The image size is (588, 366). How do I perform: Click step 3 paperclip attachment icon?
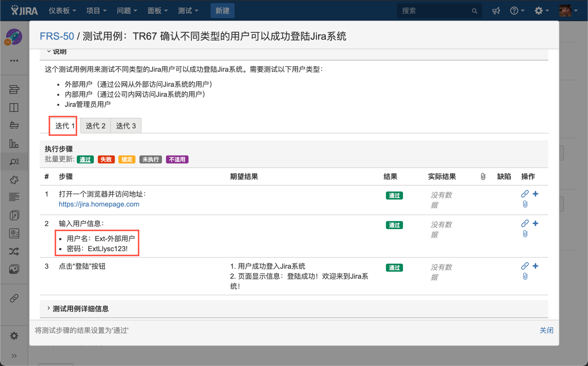525,277
